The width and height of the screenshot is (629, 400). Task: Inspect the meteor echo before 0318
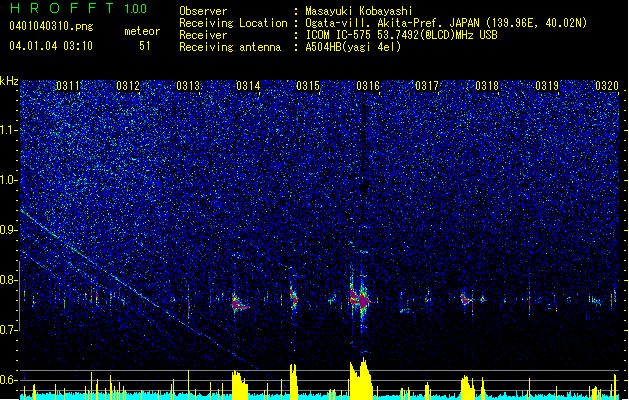coord(466,299)
